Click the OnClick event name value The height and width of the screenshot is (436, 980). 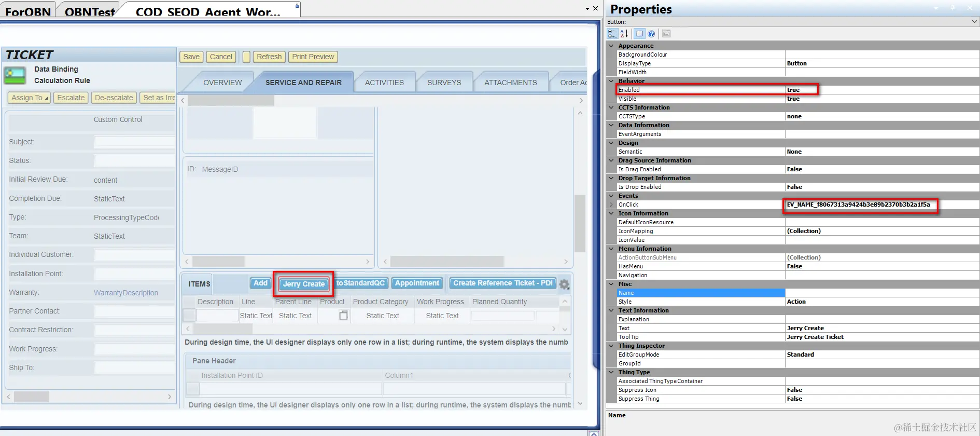click(x=858, y=205)
